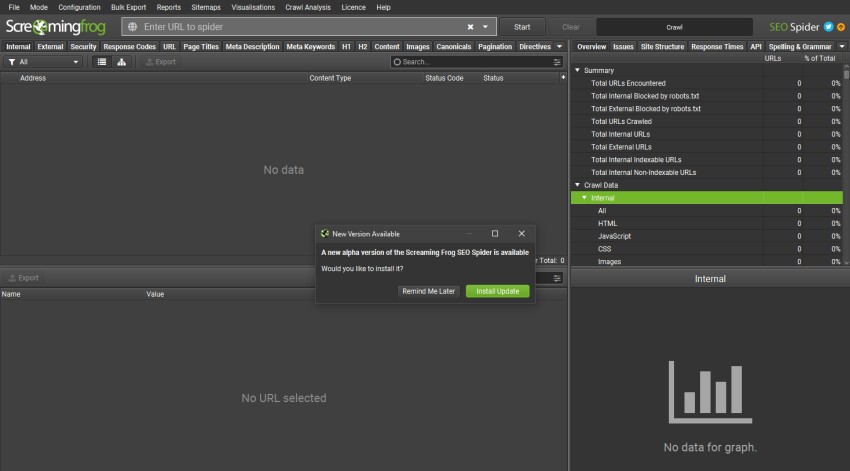
Task: Open the Mode menu
Action: (x=38, y=7)
